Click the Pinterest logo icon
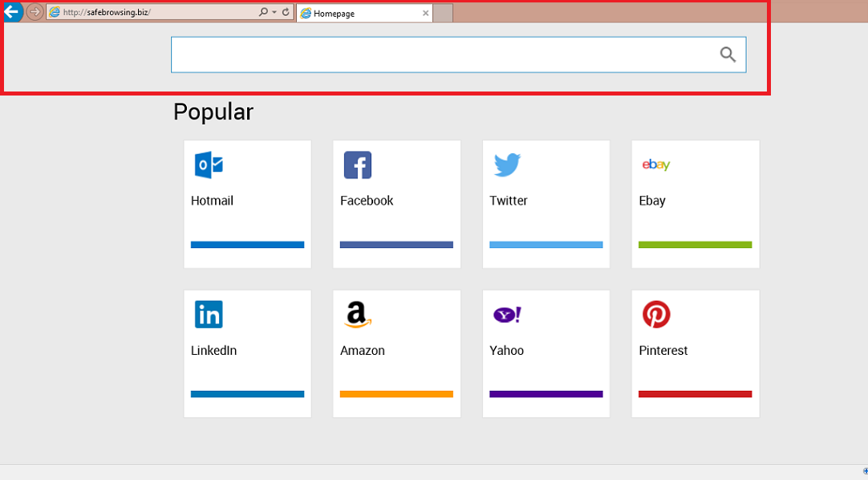Viewport: 868px width, 480px height. point(656,315)
